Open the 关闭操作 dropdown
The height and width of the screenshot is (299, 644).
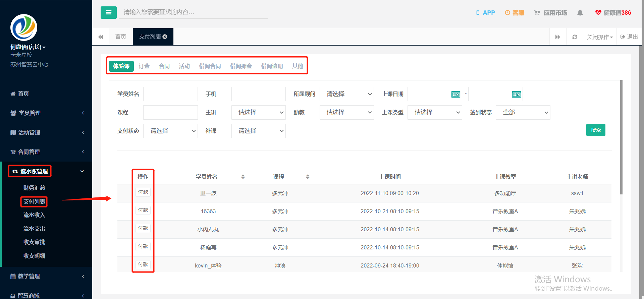(600, 37)
